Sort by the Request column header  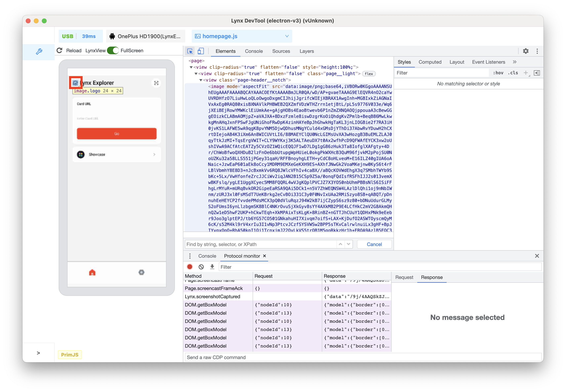[x=287, y=276]
